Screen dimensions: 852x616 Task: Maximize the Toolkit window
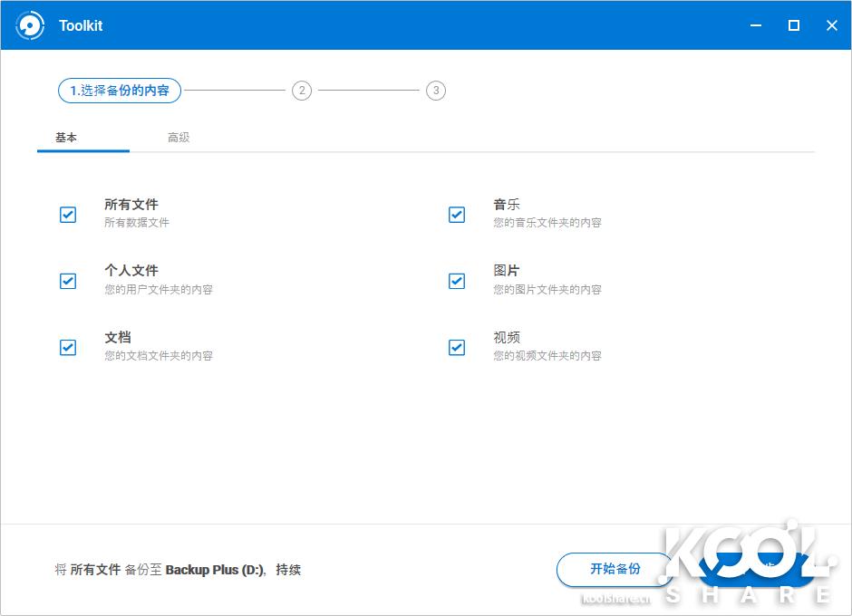coord(793,25)
